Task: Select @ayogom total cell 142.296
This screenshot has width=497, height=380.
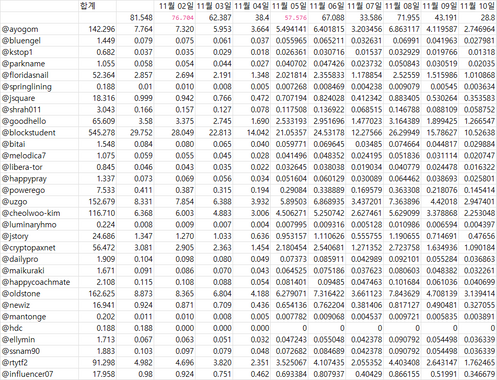Action: point(102,29)
